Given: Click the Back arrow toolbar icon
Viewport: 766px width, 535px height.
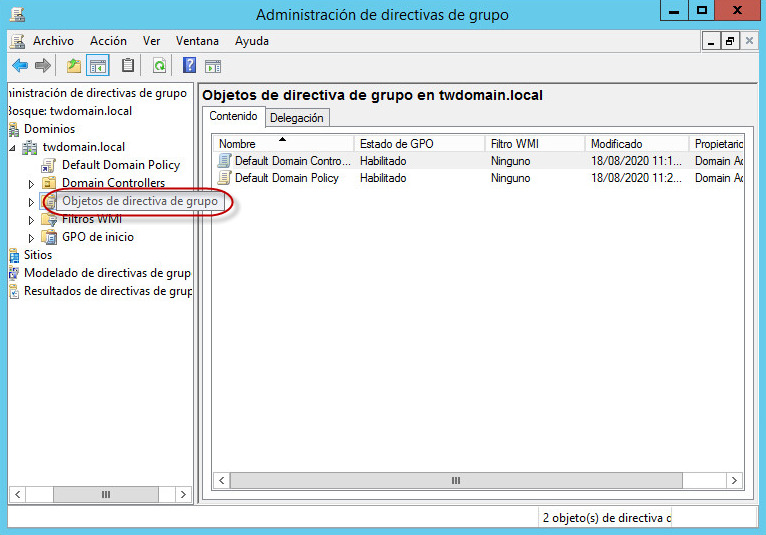Looking at the screenshot, I should (x=19, y=66).
